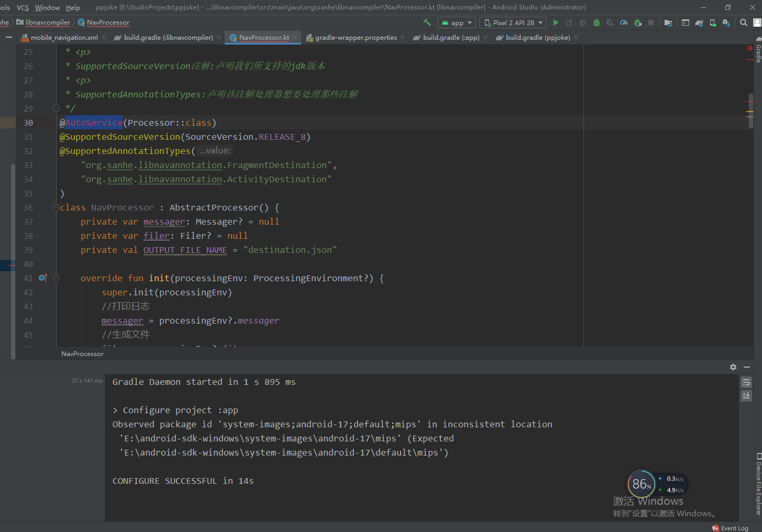Open the Gradle side tool window
This screenshot has height=532, width=762.
click(758, 50)
